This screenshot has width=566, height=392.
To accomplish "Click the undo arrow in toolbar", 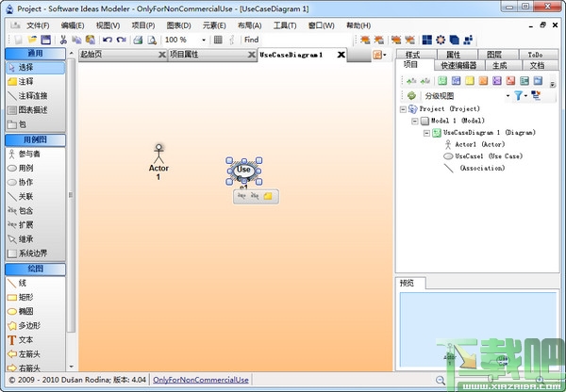I will tap(108, 40).
